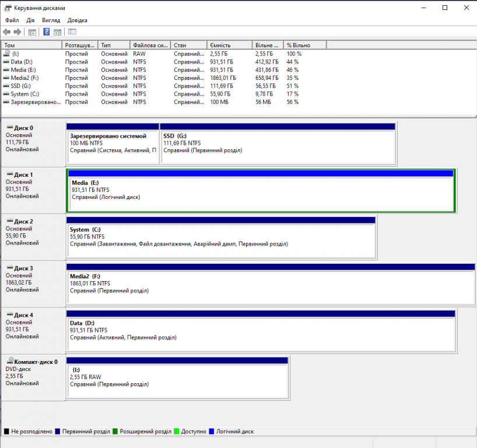
Task: Open the Дія menu
Action: tap(30, 20)
